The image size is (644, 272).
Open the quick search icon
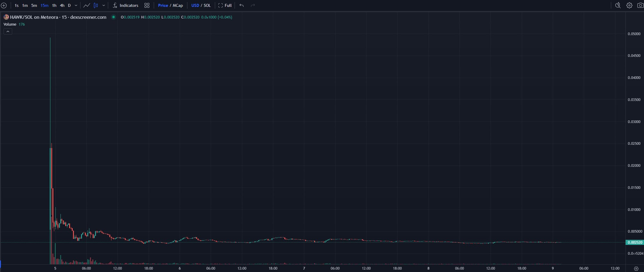pos(618,5)
